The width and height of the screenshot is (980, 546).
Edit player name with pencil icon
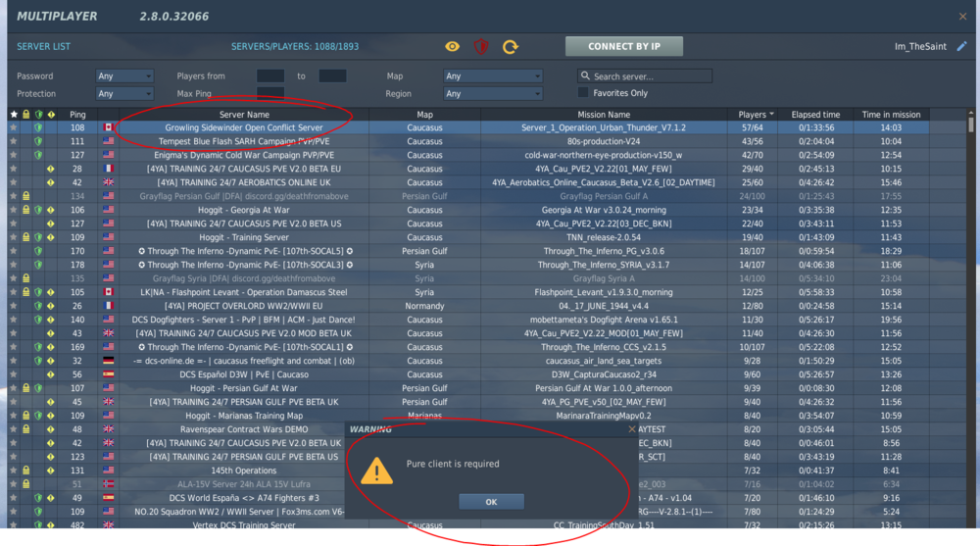[x=962, y=46]
